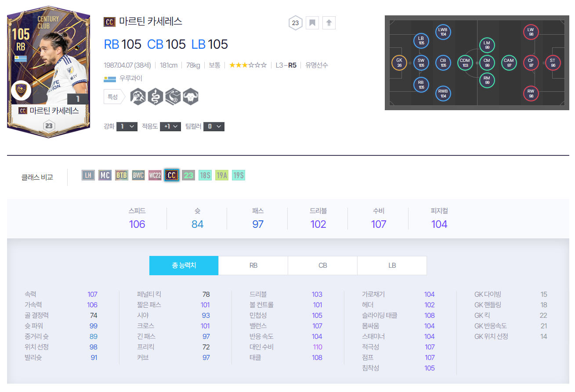This screenshot has height=392, width=575.
Task: Click the RB 105 pitch node
Action: (421, 84)
